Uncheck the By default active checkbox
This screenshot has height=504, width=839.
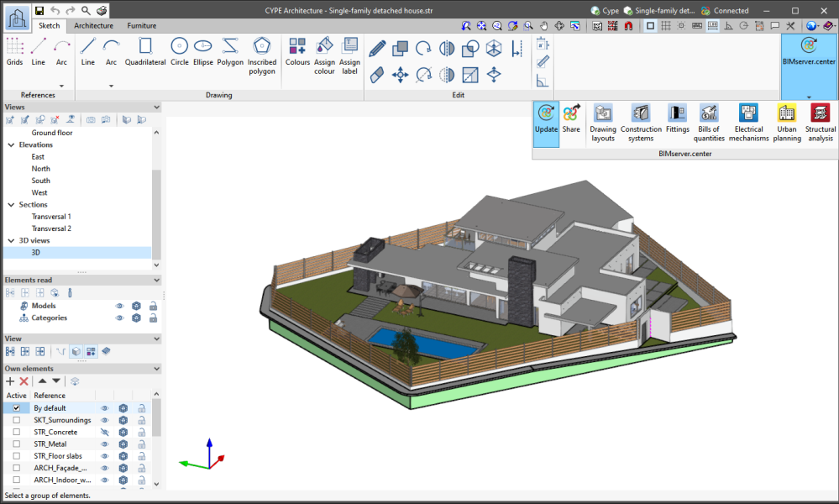click(16, 408)
